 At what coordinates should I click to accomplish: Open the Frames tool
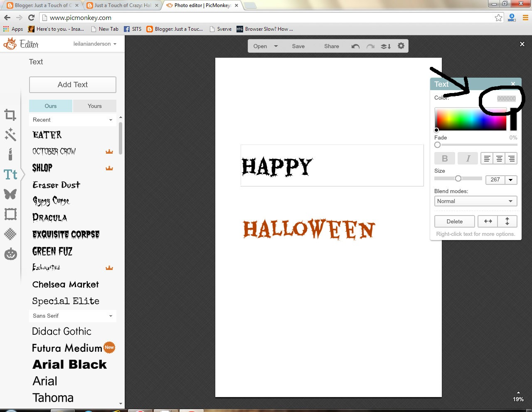(x=10, y=214)
